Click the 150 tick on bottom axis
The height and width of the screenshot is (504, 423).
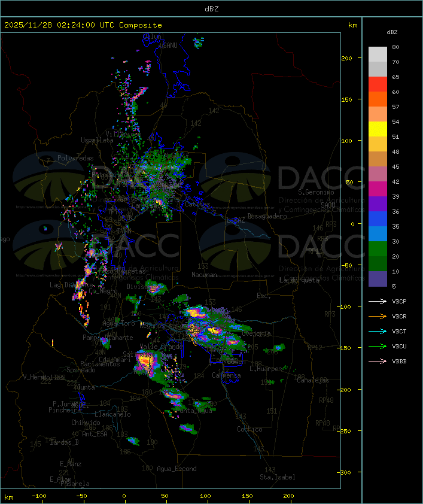pyautogui.click(x=247, y=496)
